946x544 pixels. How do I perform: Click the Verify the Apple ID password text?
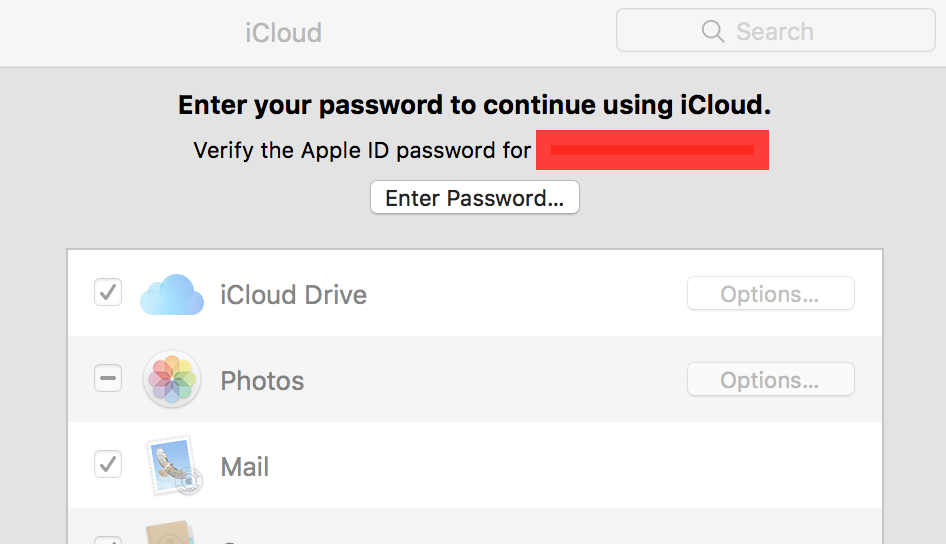362,150
